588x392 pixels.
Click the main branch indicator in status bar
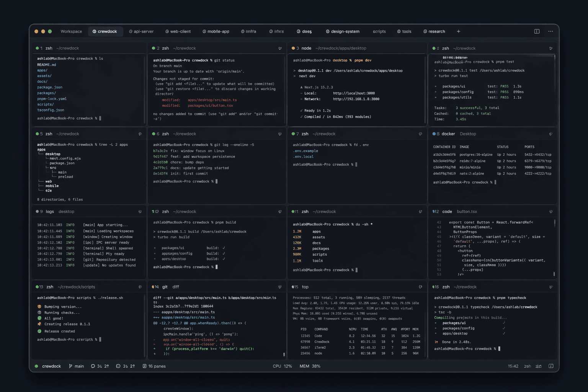point(76,366)
